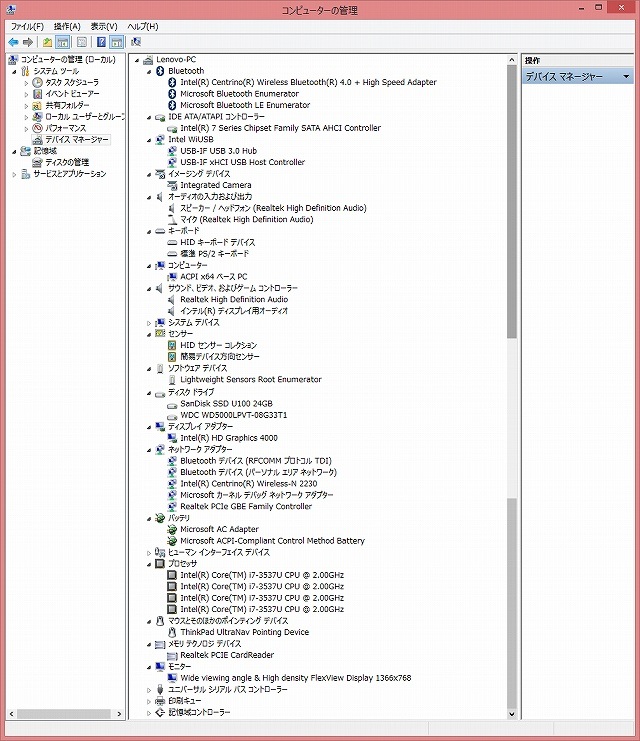
Task: Click the SanDisk SSD U100 drive icon
Action: coord(172,404)
